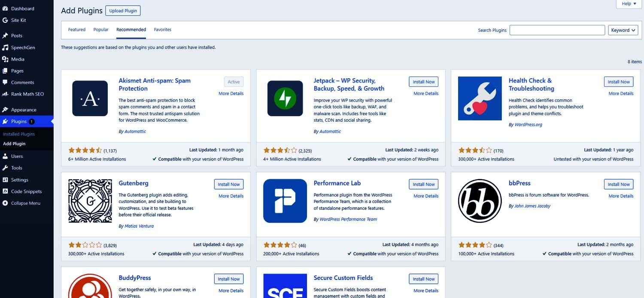Switch to the Featured plugins tab
Viewport: 644px width, 298px height.
pyautogui.click(x=76, y=30)
